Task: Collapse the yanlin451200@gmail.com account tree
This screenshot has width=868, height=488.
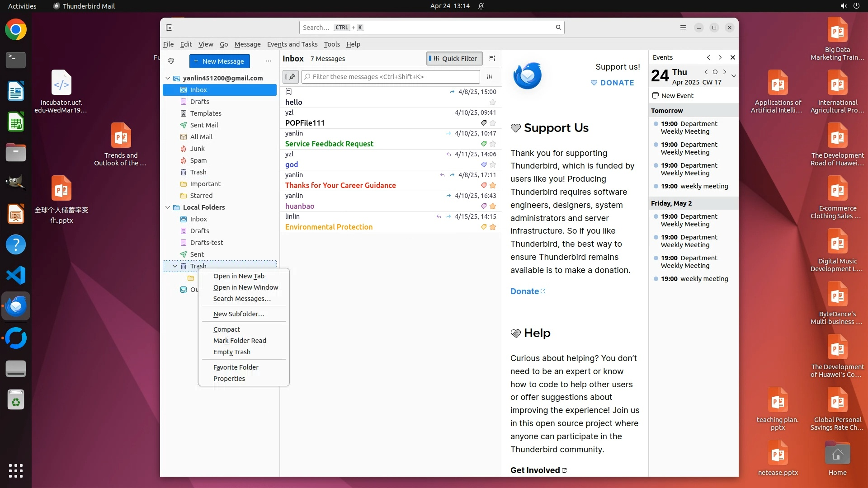Action: (168, 78)
